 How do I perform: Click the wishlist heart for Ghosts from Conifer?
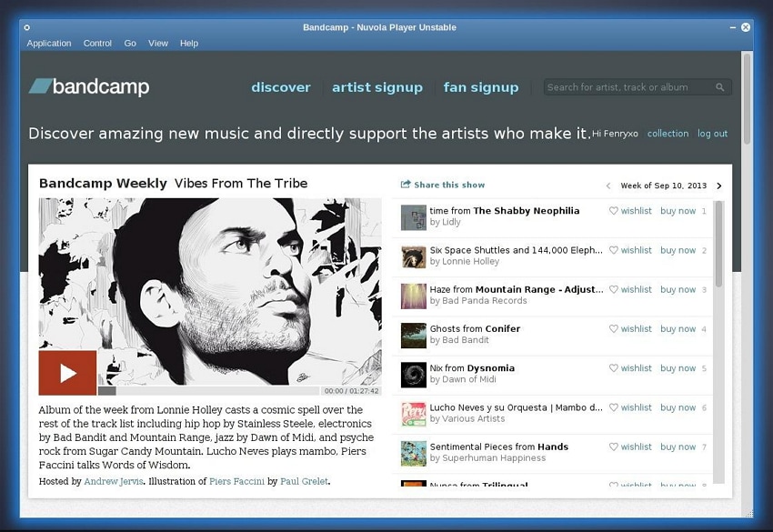point(613,328)
